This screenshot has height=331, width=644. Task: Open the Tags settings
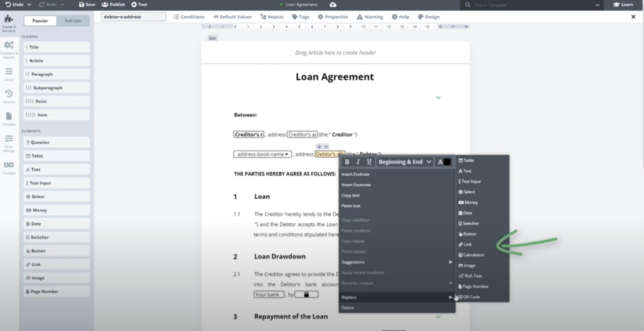click(300, 17)
